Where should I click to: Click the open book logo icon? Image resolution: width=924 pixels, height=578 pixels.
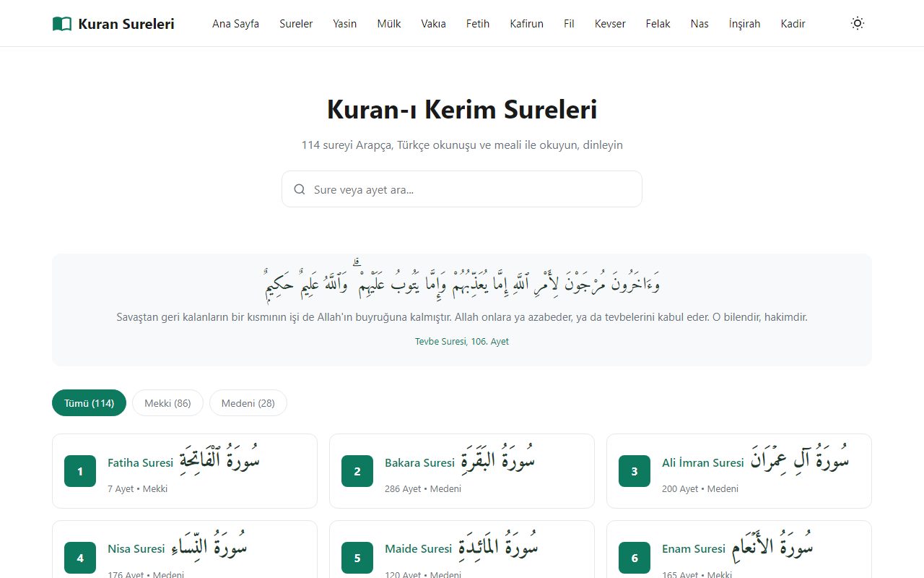pyautogui.click(x=62, y=24)
